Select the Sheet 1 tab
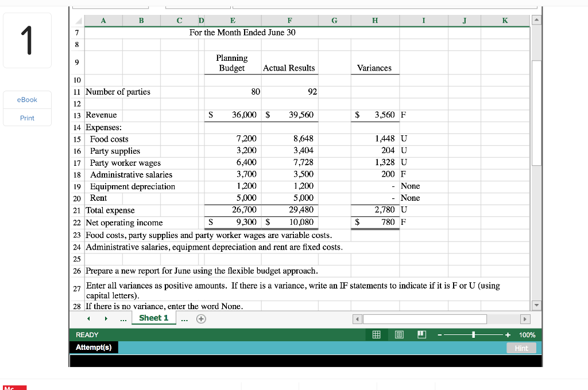The width and height of the screenshot is (588, 390). 154,318
